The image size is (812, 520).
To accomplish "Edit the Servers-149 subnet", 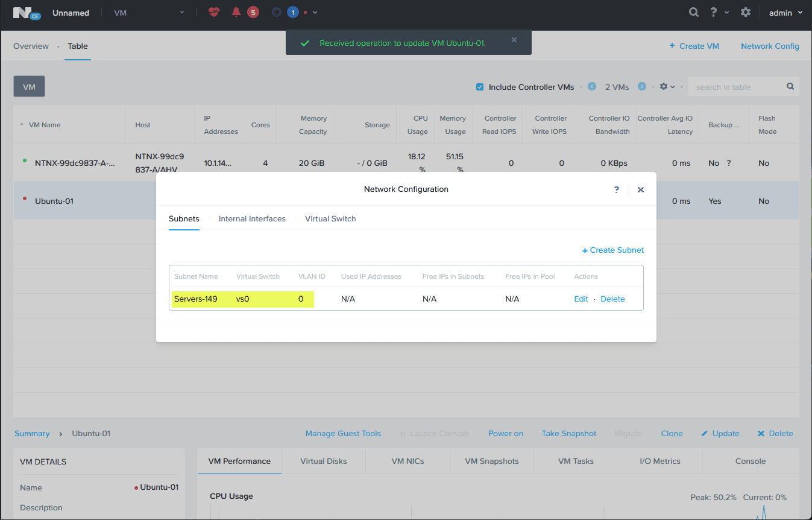I will (x=581, y=299).
